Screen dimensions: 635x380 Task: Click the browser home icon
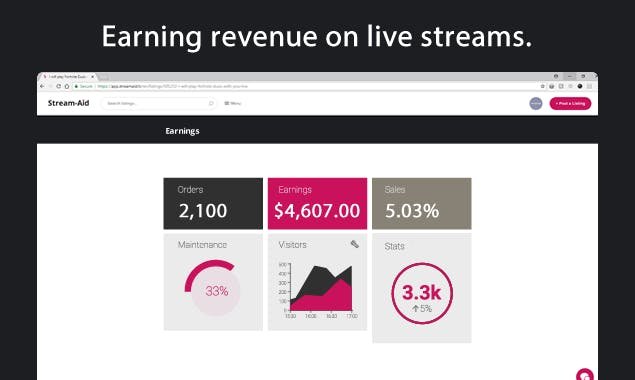67,86
